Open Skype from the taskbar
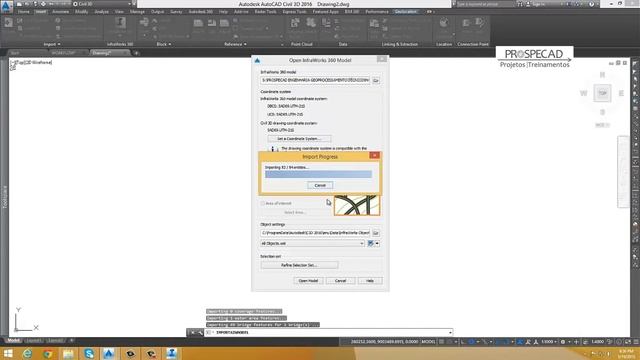640x360 pixels. (89, 353)
